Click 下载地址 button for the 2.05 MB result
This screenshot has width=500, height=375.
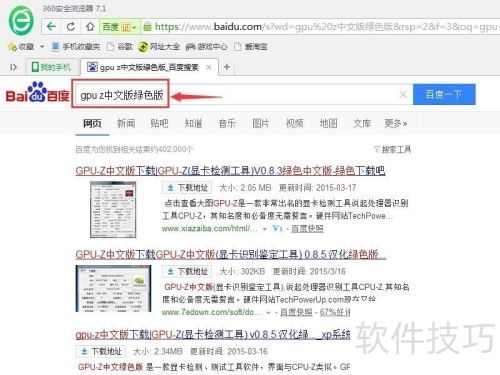click(187, 188)
